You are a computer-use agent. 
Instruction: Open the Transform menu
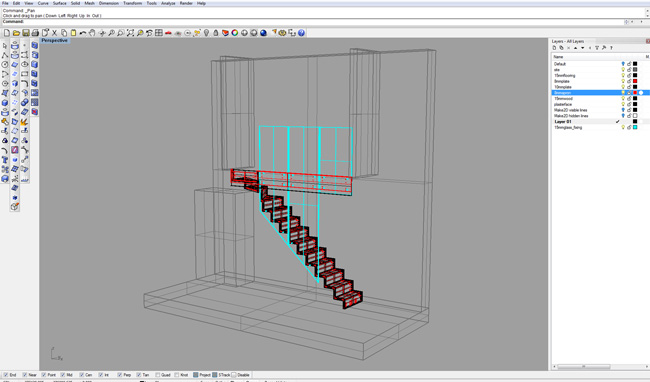(x=133, y=3)
